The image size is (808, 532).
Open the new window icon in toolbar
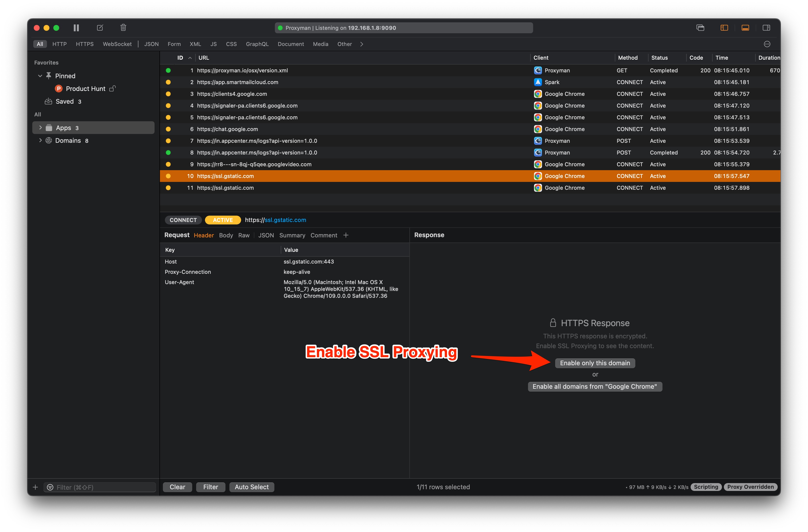[x=700, y=28]
